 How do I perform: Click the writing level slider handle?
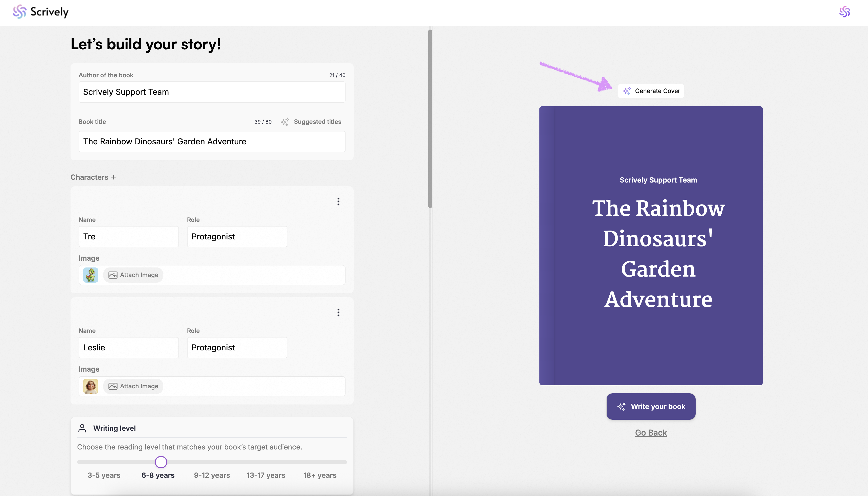pos(161,462)
